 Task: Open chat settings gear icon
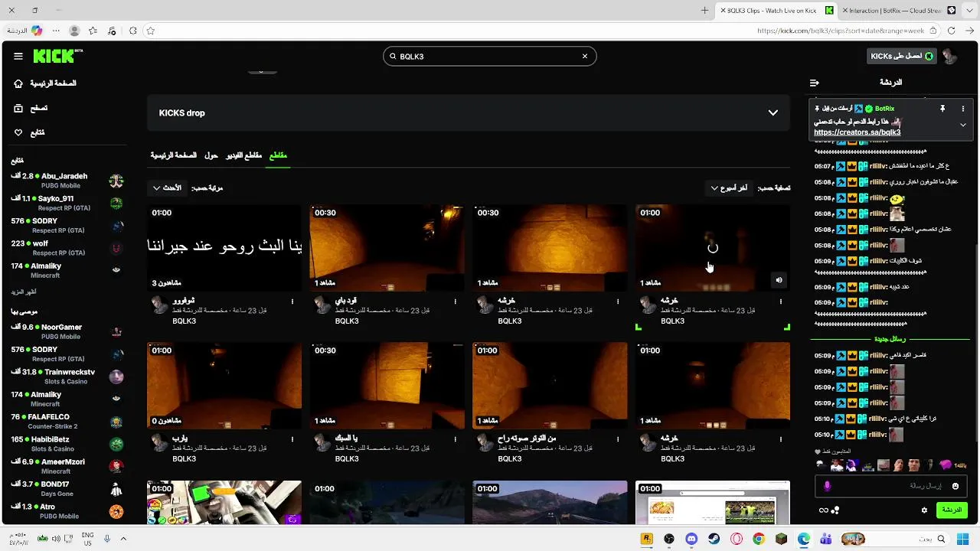pyautogui.click(x=924, y=510)
